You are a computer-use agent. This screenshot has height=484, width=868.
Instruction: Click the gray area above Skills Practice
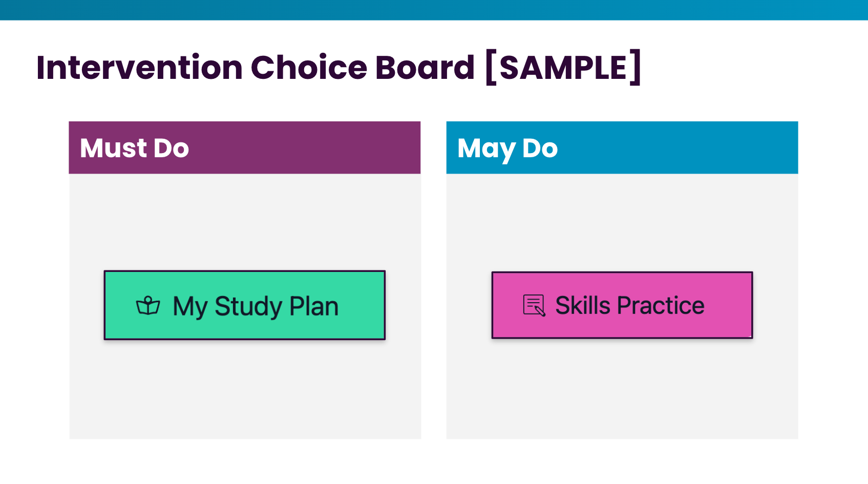coord(622,222)
